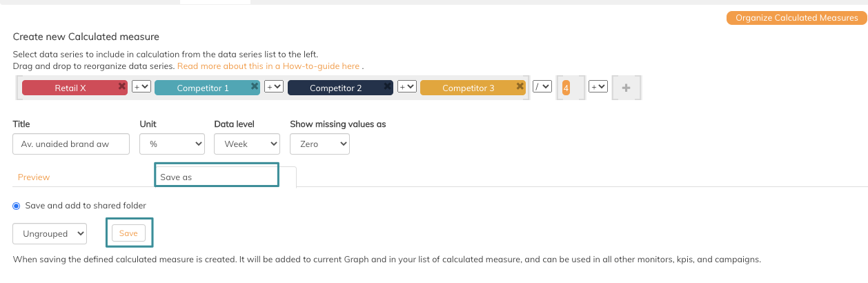The height and width of the screenshot is (283, 868).
Task: Delete Competitor 2 via its x icon
Action: tap(388, 86)
